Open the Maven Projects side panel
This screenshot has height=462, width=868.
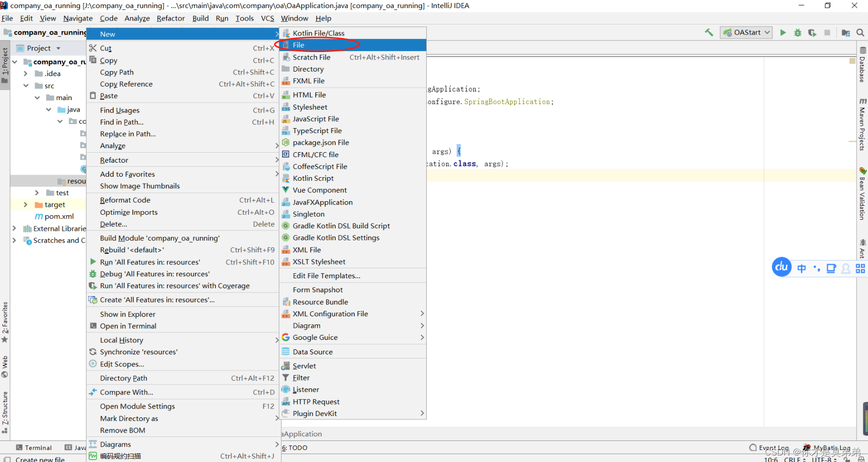tap(862, 124)
